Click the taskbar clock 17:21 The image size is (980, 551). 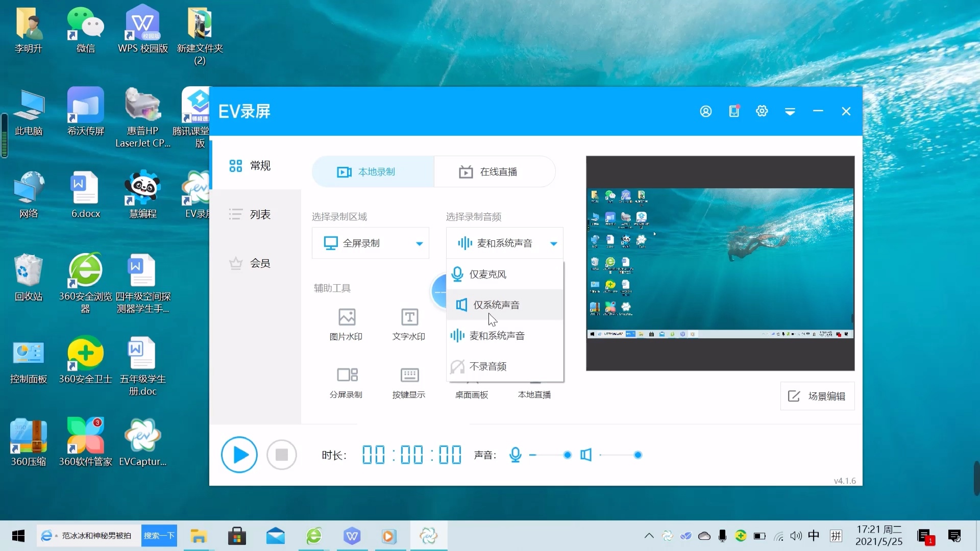click(x=879, y=536)
